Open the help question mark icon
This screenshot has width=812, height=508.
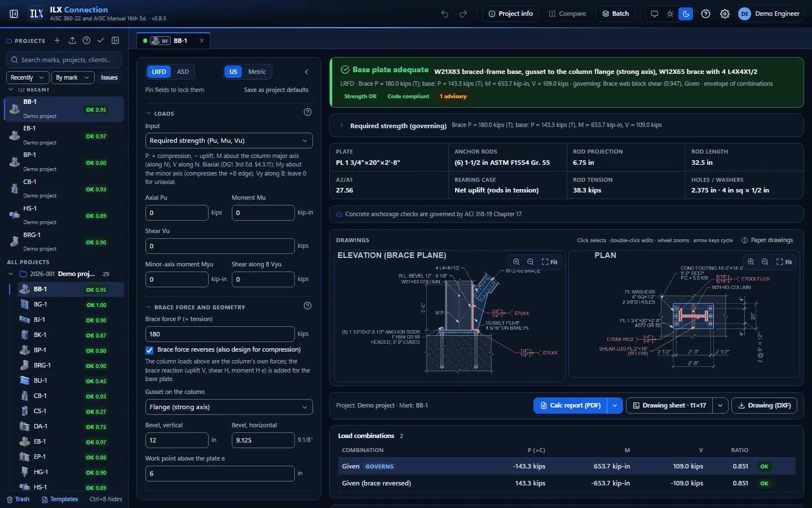[x=705, y=14]
